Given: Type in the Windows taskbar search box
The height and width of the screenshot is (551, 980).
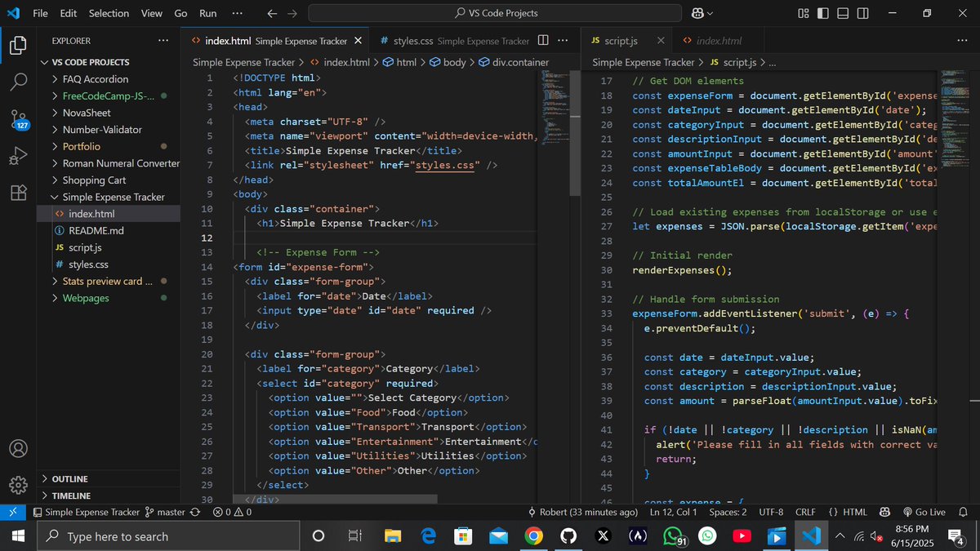Looking at the screenshot, I should point(167,536).
